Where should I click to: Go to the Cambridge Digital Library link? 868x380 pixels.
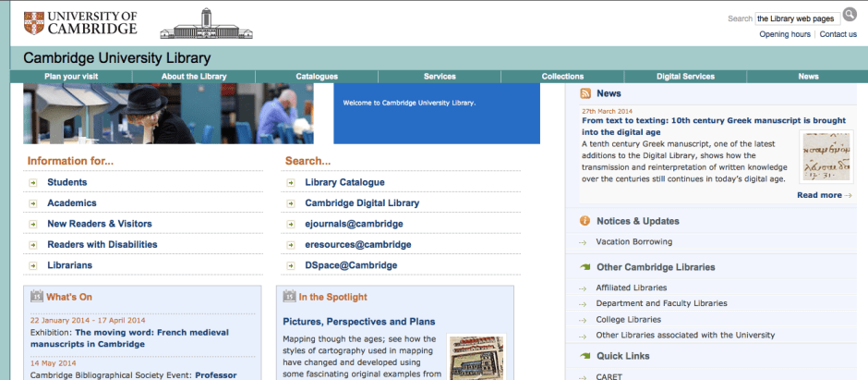362,202
